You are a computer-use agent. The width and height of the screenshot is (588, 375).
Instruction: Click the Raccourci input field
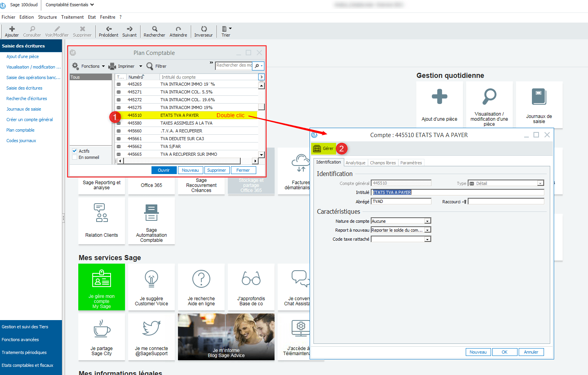point(506,201)
